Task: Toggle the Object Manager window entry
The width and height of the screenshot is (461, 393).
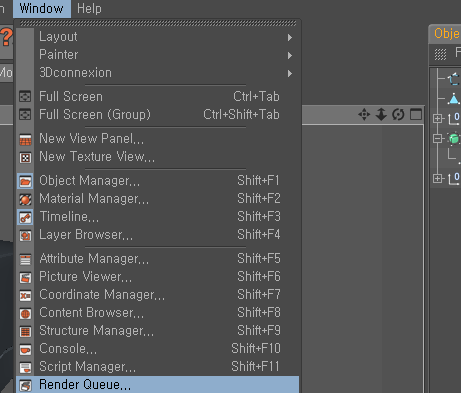Action: tap(158, 181)
